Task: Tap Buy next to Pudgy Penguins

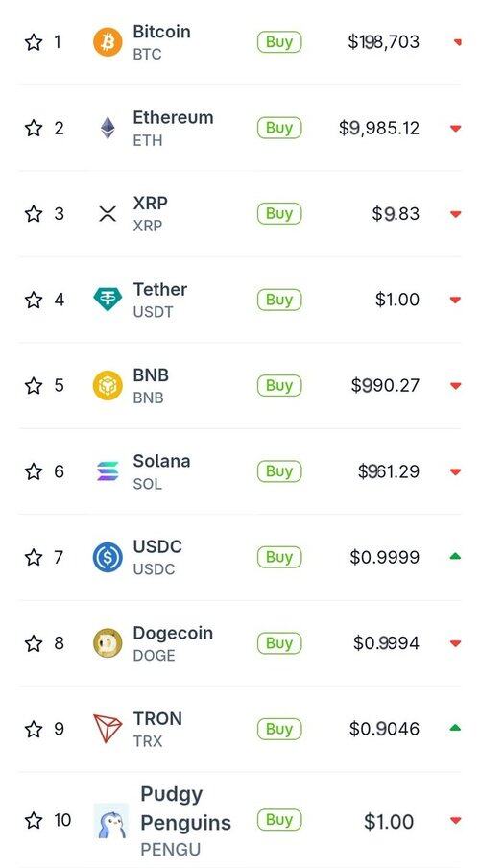Action: 279,819
